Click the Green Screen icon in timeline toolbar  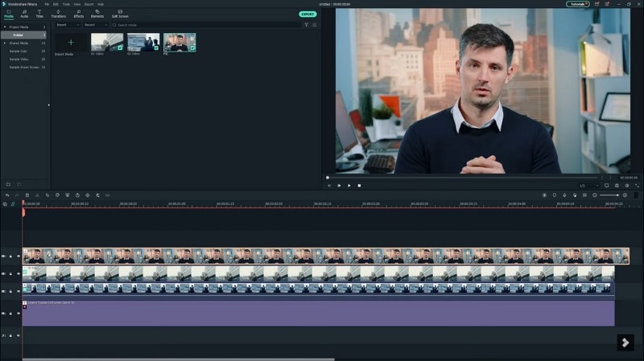[68, 195]
